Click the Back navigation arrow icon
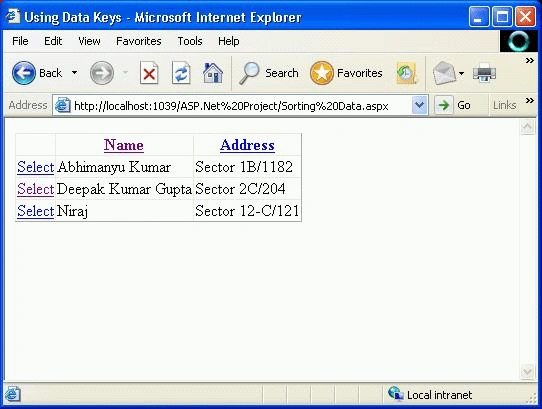This screenshot has height=409, width=542. [x=24, y=73]
